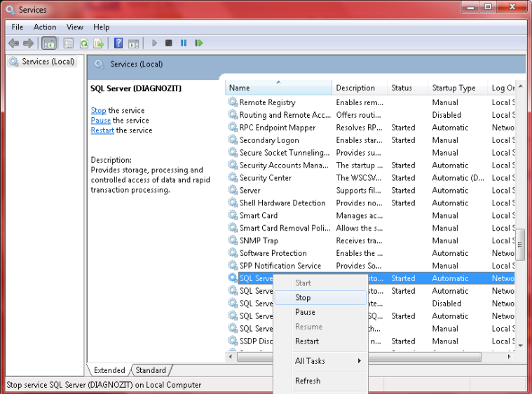532x394 pixels.
Task: Click the gear icon beside SNMP Trap
Action: point(233,240)
